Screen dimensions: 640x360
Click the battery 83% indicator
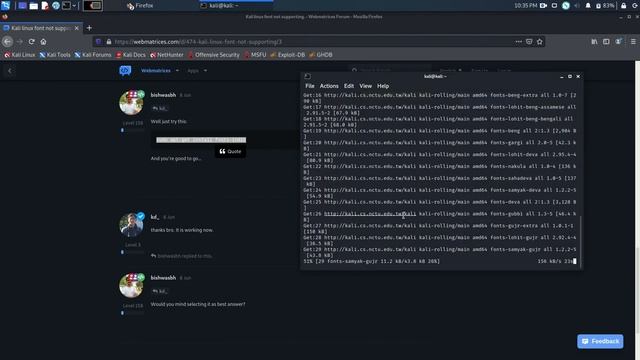(605, 6)
